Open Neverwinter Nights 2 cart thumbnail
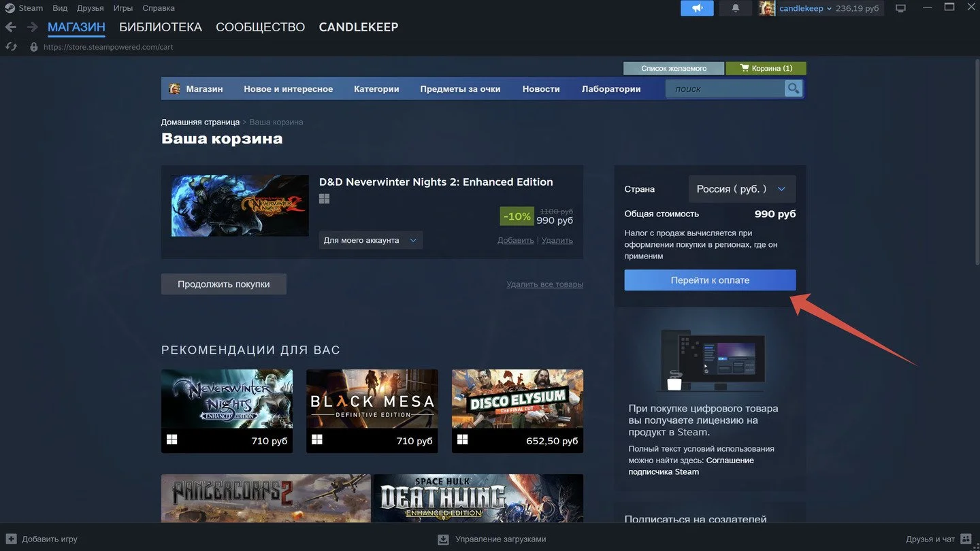The image size is (980, 551). pos(240,206)
